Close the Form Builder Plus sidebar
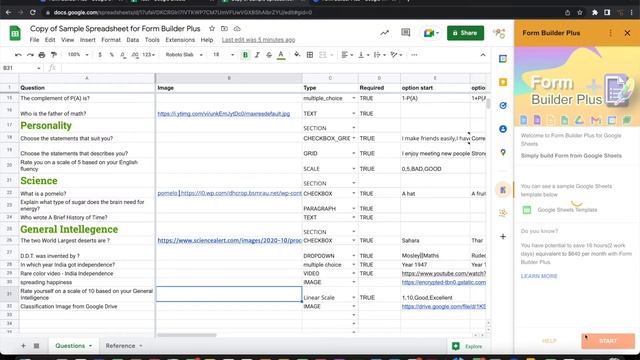640x360 pixels. pos(627,33)
